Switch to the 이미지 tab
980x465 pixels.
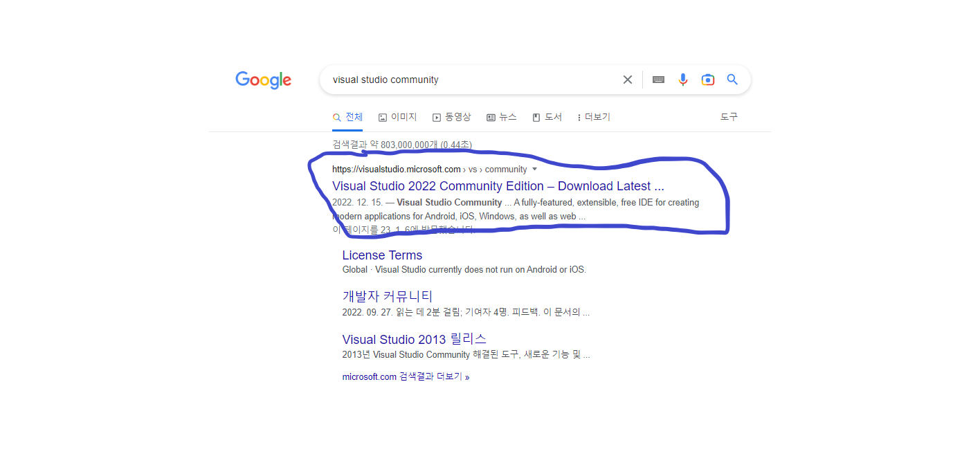click(398, 117)
